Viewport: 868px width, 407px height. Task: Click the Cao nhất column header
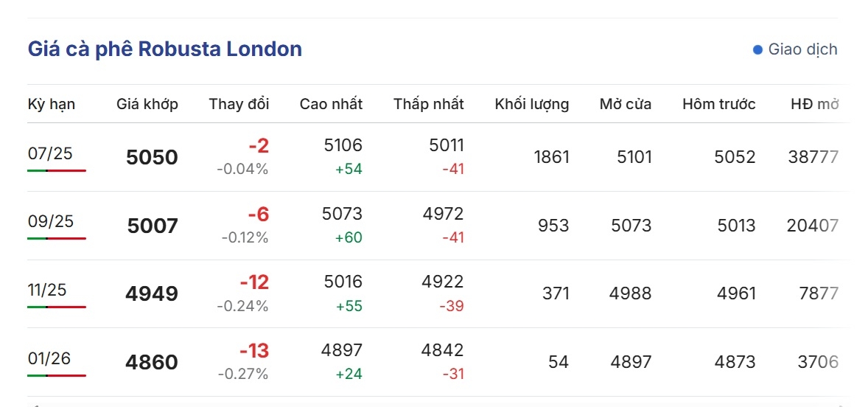331,104
